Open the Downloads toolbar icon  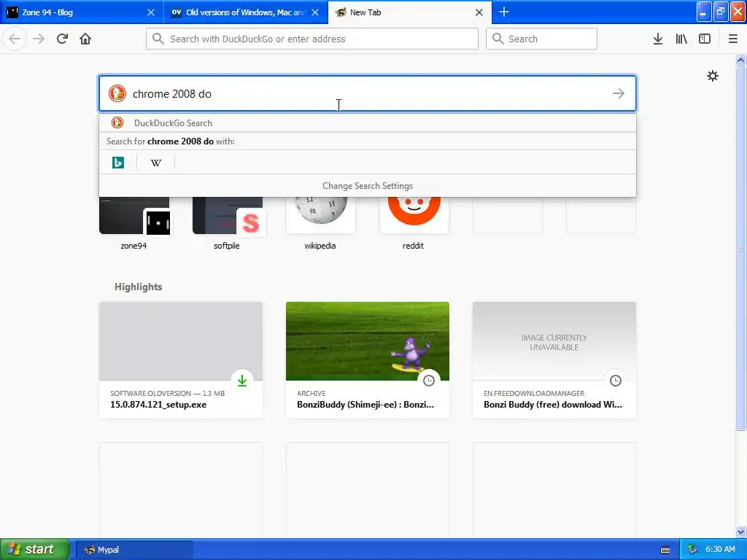pos(658,39)
